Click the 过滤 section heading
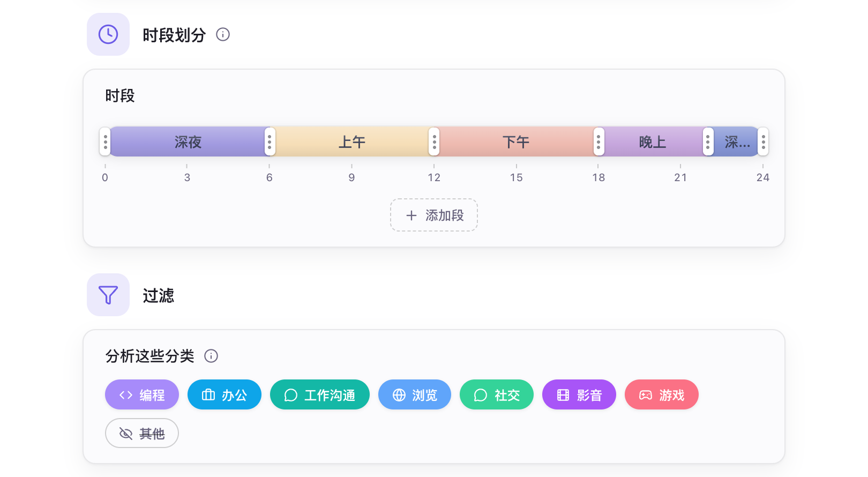The width and height of the screenshot is (868, 477). pos(159,295)
